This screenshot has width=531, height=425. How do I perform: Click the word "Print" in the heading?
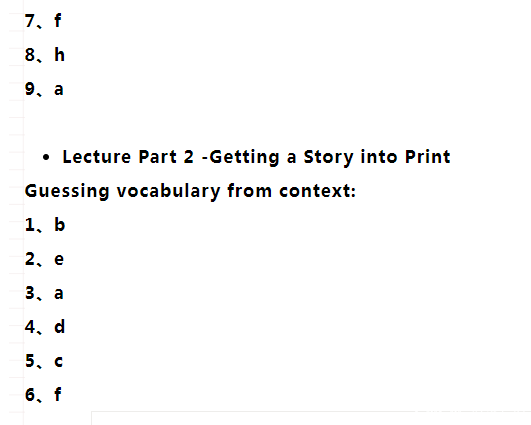[x=427, y=157]
